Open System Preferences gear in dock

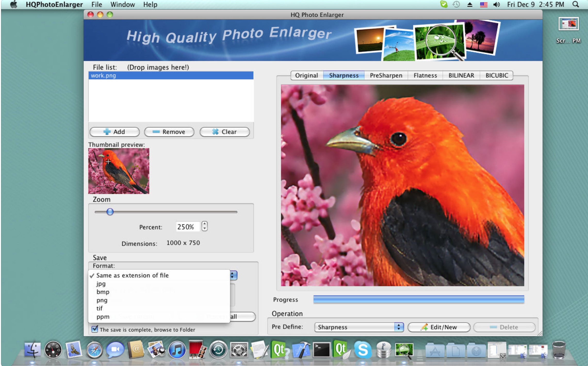click(x=239, y=350)
